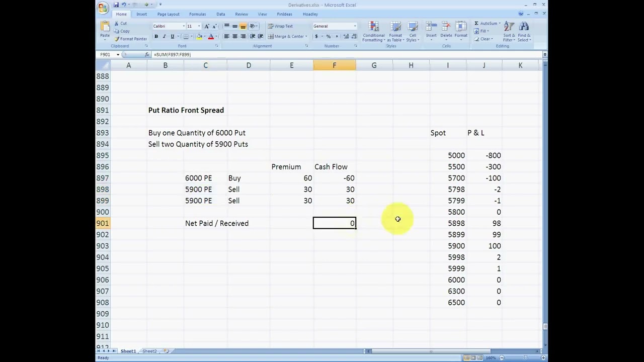The image size is (644, 362).
Task: Select column F header
Action: (334, 65)
